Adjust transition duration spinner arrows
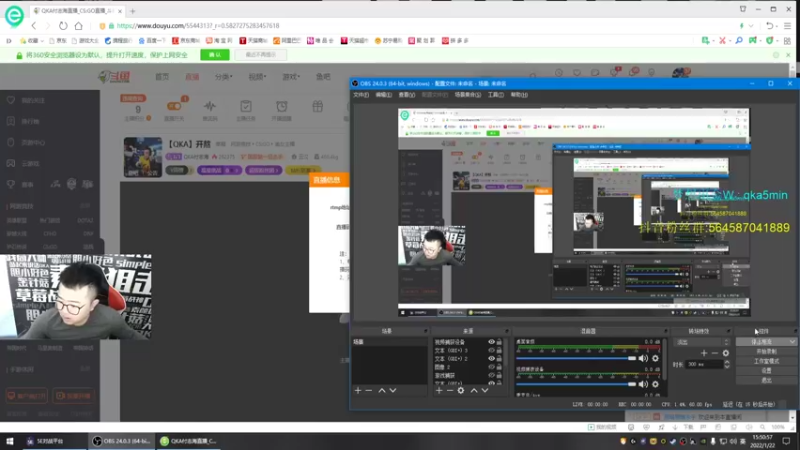The width and height of the screenshot is (800, 450). (x=727, y=364)
